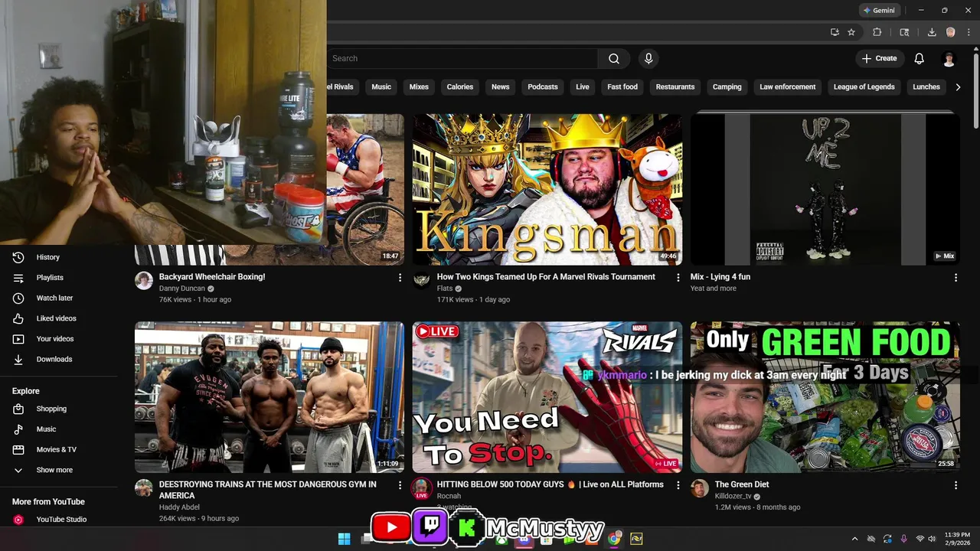Viewport: 980px width, 551px height.
Task: Open The Green Diet title link
Action: pyautogui.click(x=742, y=484)
